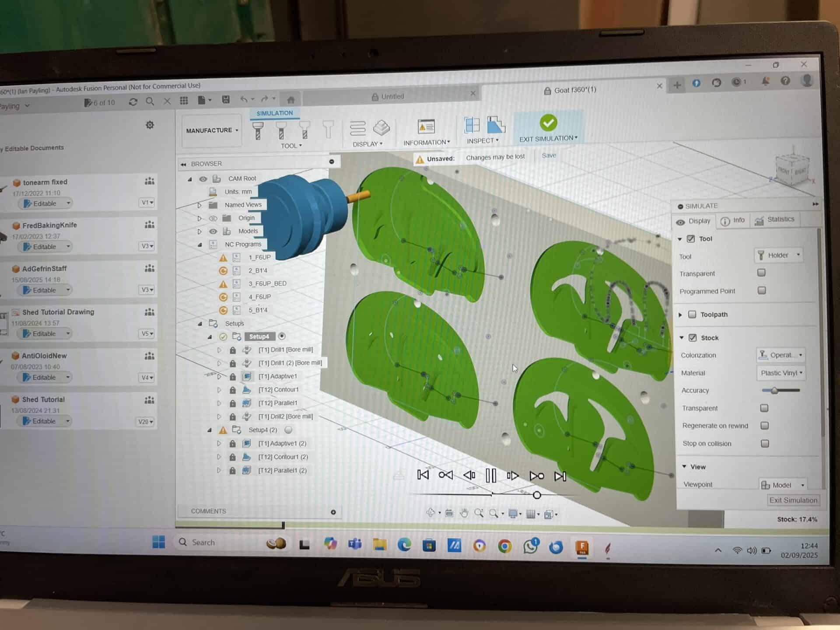This screenshot has width=840, height=630.
Task: Open the Colorization dropdown
Action: point(781,355)
